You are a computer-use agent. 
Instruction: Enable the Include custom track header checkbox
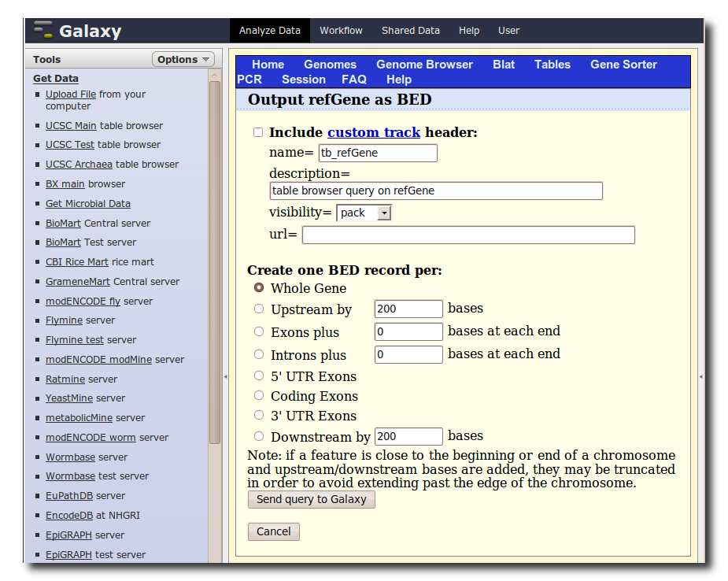(258, 132)
